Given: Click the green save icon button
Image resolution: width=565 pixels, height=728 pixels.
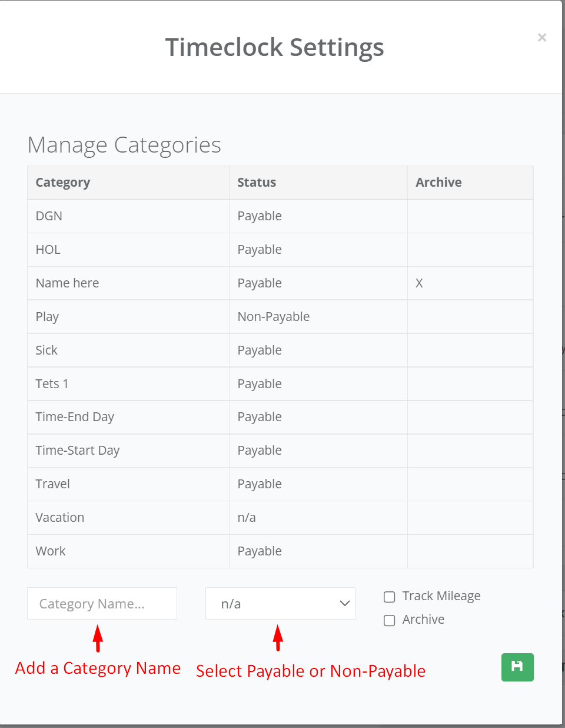Looking at the screenshot, I should (517, 667).
